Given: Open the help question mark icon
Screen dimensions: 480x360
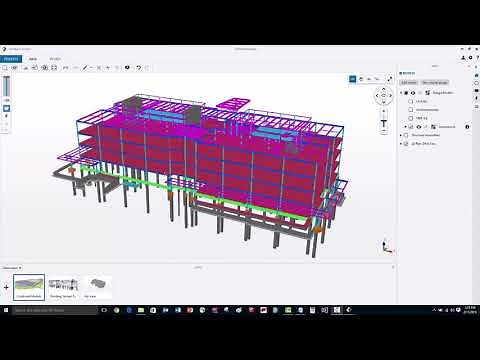Looking at the screenshot, I should 477,58.
